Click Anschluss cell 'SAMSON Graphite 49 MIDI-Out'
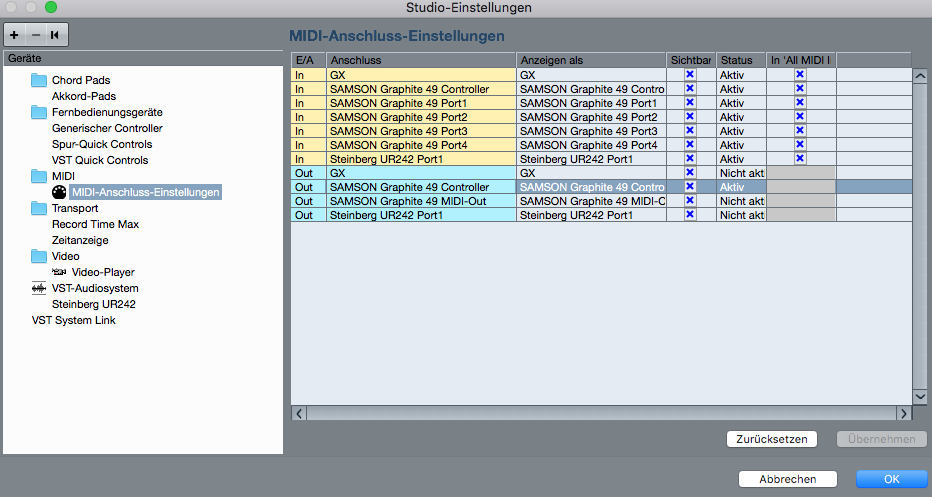Viewport: 932px width, 497px height. (421, 201)
